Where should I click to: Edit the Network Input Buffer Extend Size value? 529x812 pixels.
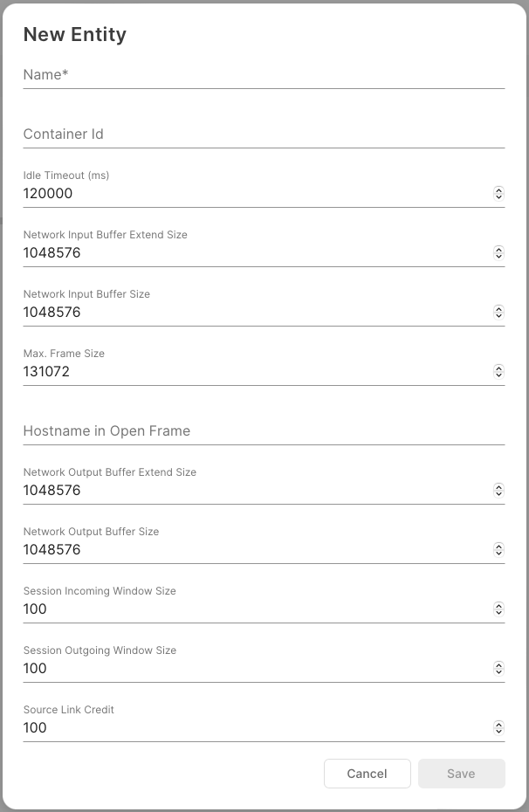[x=253, y=253]
